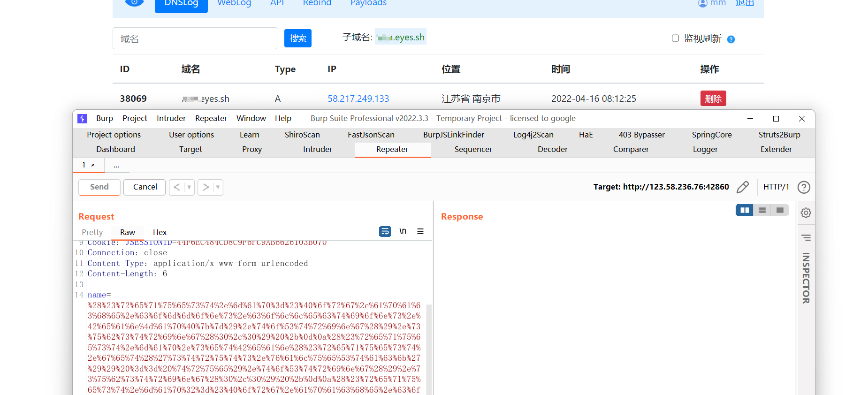This screenshot has height=395, width=868.
Task: Select the Hex view of Request
Action: coord(160,232)
